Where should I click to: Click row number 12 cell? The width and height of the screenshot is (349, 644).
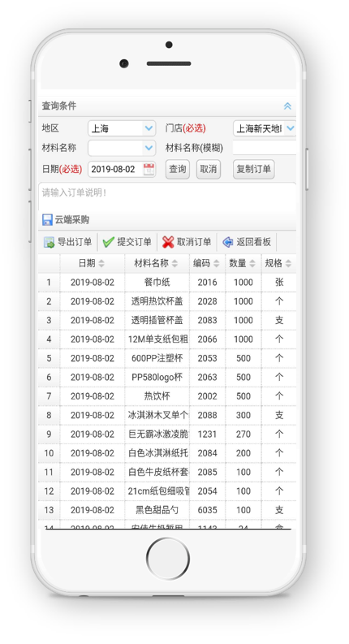pyautogui.click(x=49, y=491)
